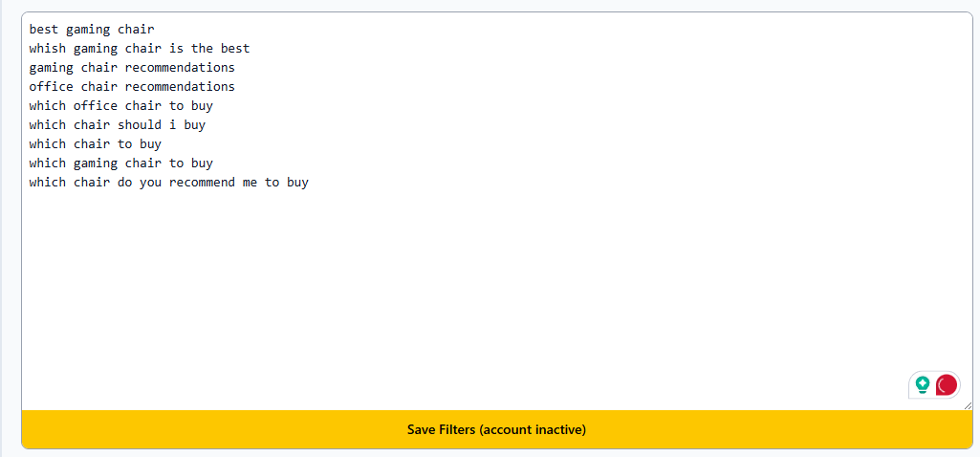Viewport: 980px width, 457px height.
Task: Click the word 'me' in the last line
Action: 250,183
